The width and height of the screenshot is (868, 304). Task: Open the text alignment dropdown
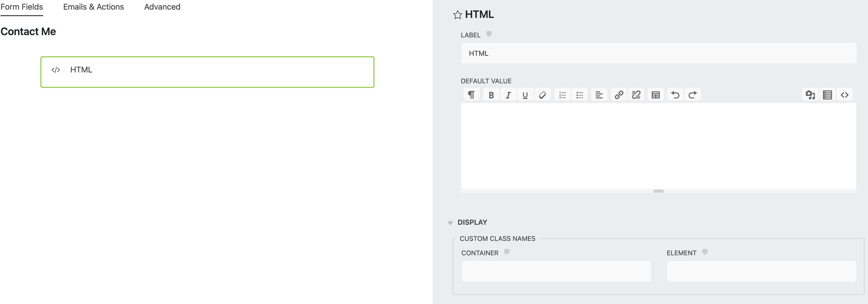coord(599,95)
